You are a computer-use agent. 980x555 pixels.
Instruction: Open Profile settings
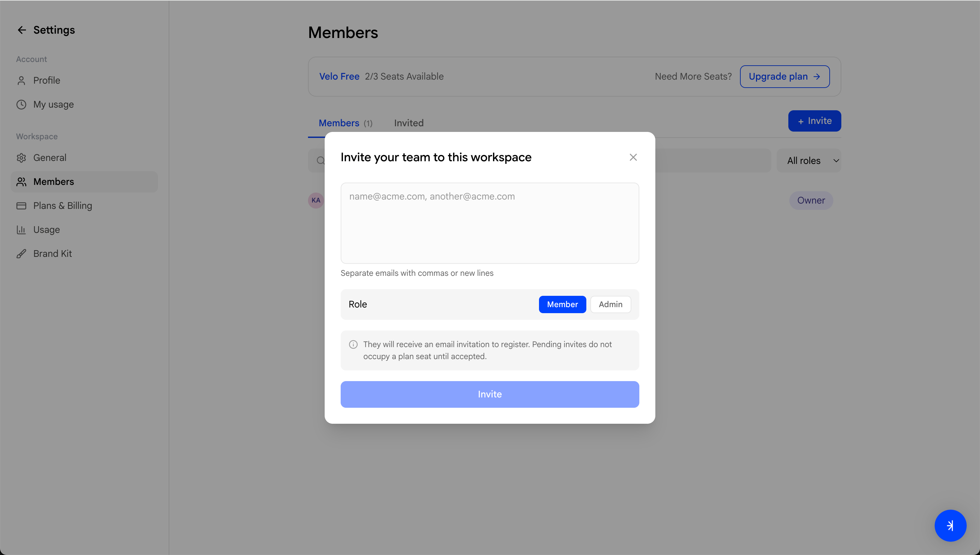click(x=84, y=80)
